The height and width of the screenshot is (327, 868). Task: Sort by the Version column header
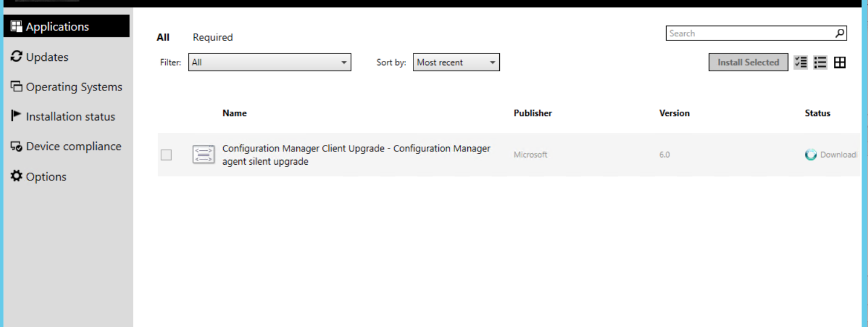674,113
